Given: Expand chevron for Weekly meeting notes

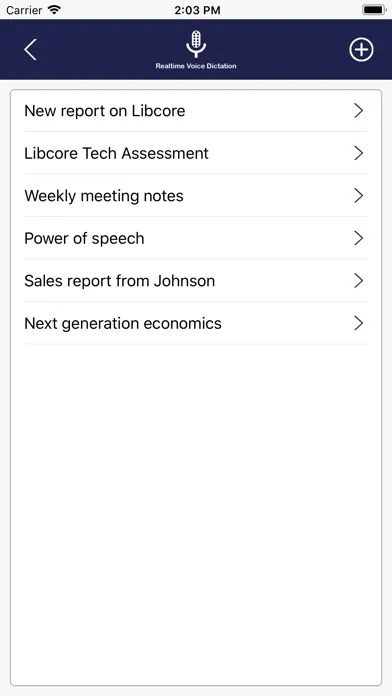Looking at the screenshot, I should point(359,196).
